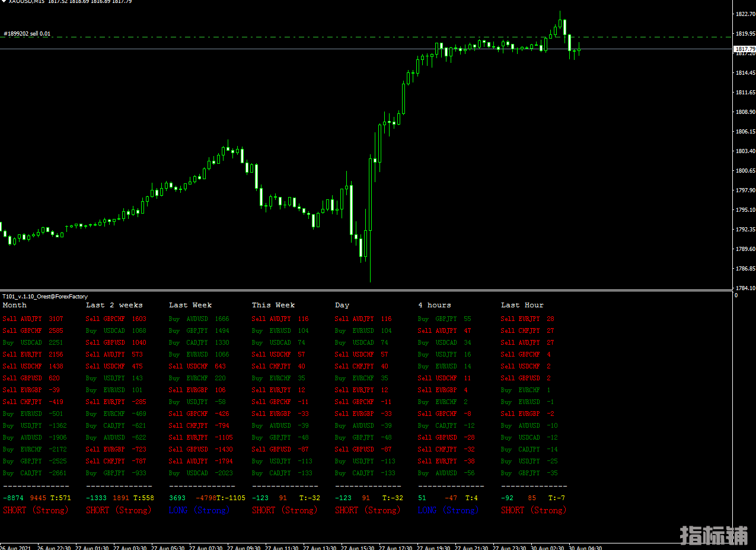
Task: Select the Sell GBPUSD 620 row
Action: tap(31, 378)
